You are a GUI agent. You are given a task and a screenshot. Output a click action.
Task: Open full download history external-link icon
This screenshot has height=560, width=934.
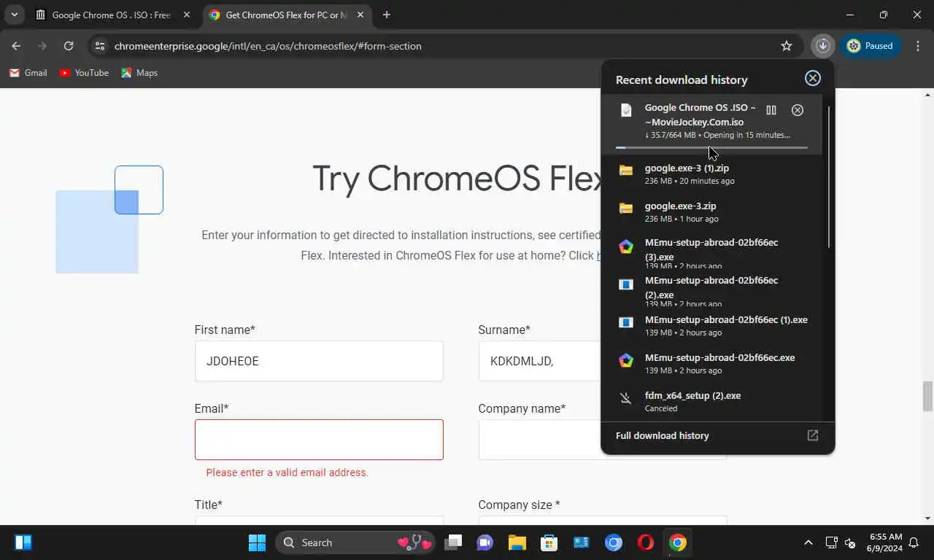tap(813, 435)
